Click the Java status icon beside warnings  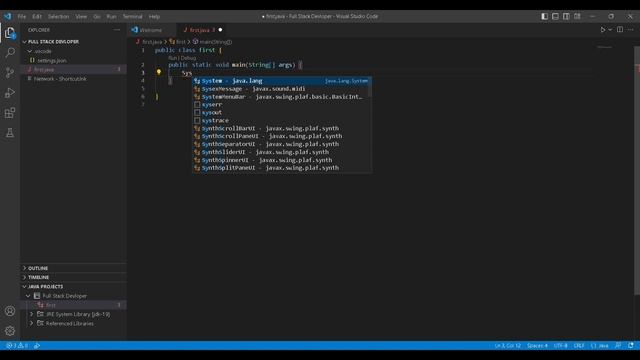coord(37,345)
